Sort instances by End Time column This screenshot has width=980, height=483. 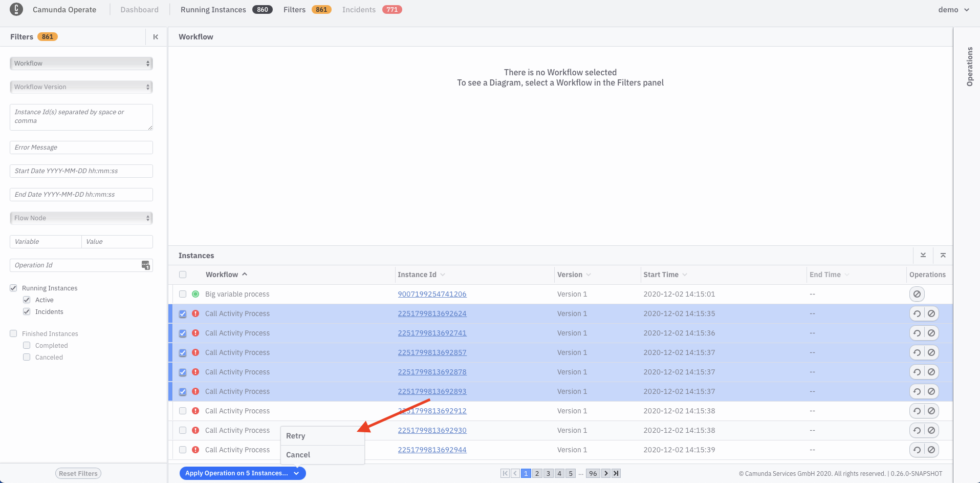(830, 275)
